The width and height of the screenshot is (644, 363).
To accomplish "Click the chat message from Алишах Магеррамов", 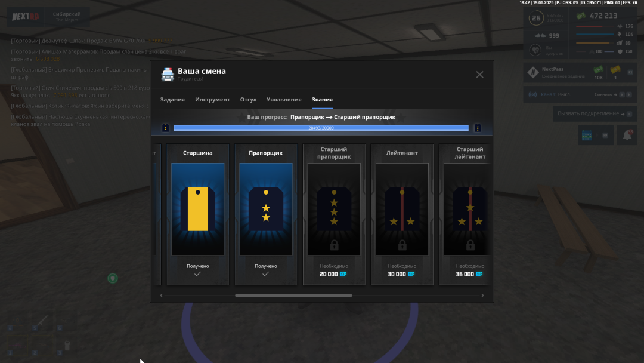I will tap(98, 55).
